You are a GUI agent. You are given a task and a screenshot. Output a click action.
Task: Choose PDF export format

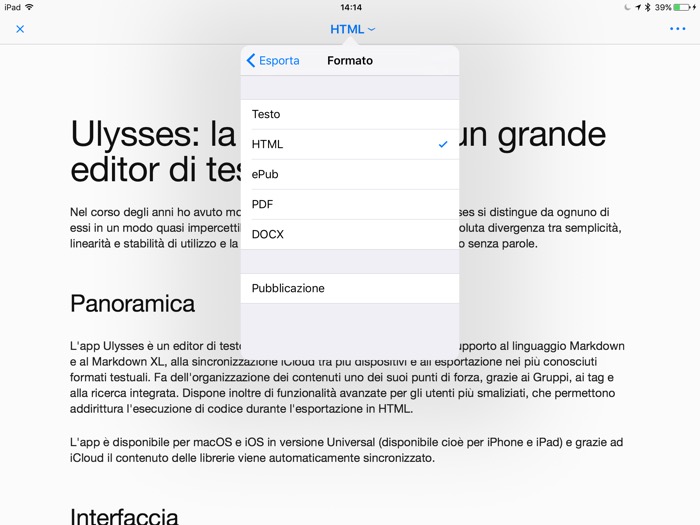(x=350, y=204)
